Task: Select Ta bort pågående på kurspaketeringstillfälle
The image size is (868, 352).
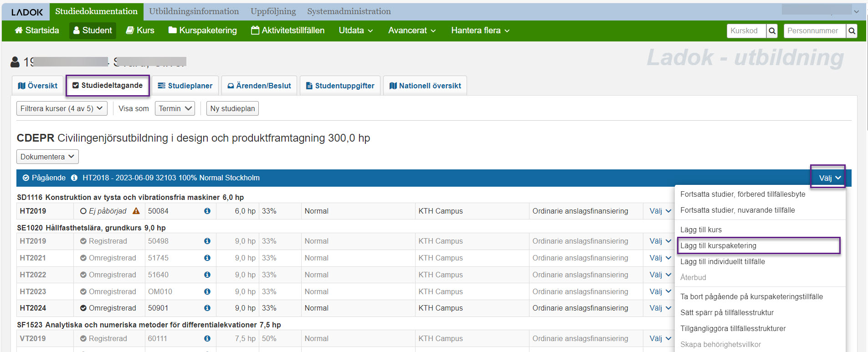Action: coord(752,297)
